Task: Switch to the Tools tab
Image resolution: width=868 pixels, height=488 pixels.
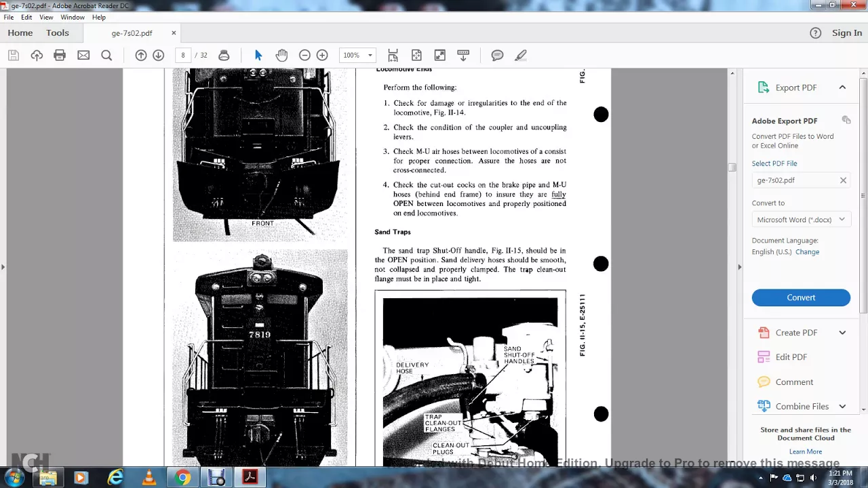Action: click(58, 33)
